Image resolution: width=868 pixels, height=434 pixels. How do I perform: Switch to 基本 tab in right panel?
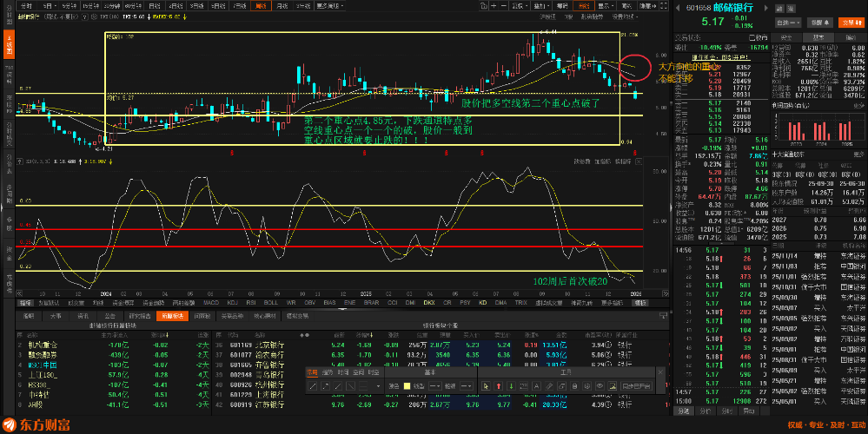point(818,37)
